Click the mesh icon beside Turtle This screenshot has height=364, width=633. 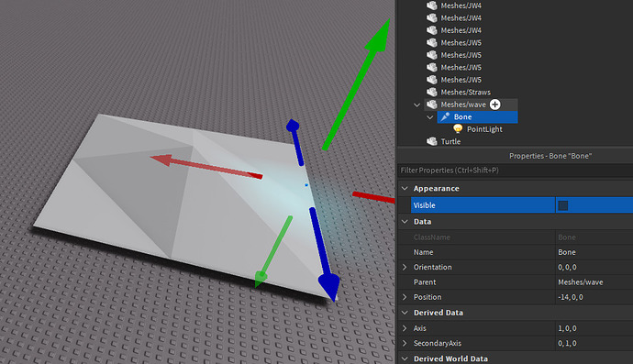pos(432,141)
